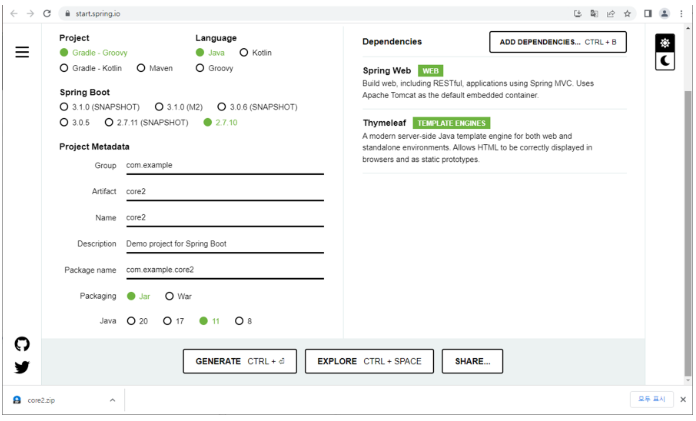Go forward in browser

point(30,14)
